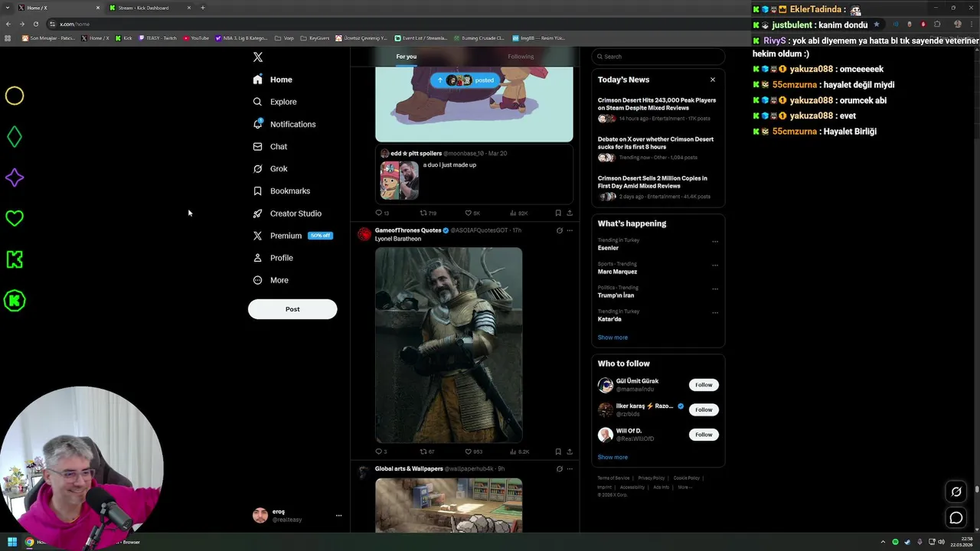Screen dimensions: 980x551
Task: Open the YouTube bookmark
Action: coord(196,37)
